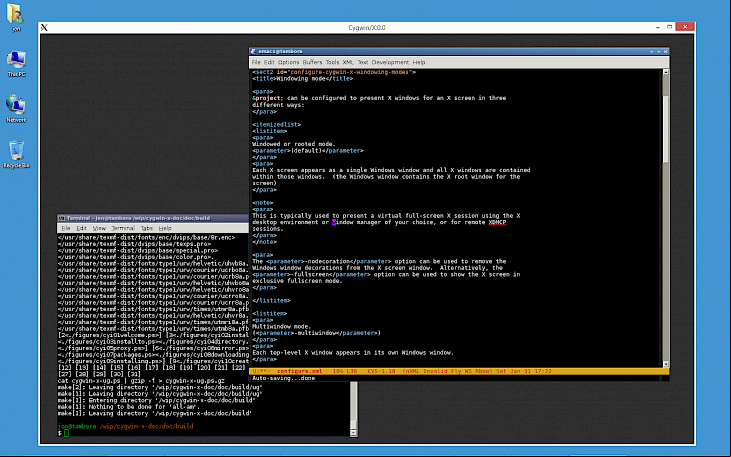Click 'jon@tambora' prompt text in Terminal
The width and height of the screenshot is (731, 457).
tap(77, 426)
